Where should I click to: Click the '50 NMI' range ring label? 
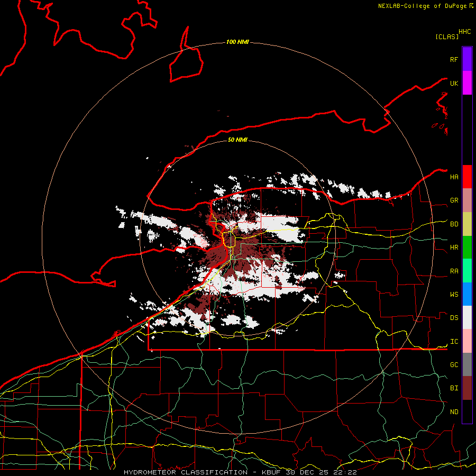coord(237,140)
